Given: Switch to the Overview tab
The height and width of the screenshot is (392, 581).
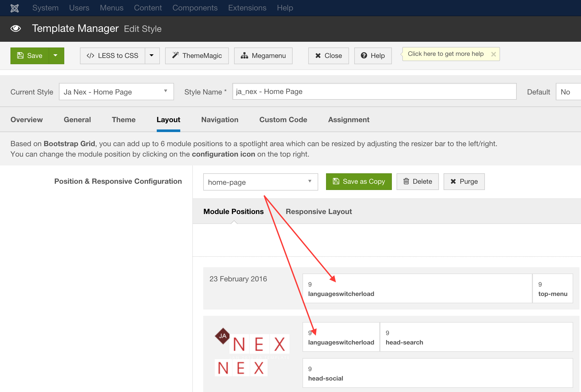Looking at the screenshot, I should click(x=27, y=120).
